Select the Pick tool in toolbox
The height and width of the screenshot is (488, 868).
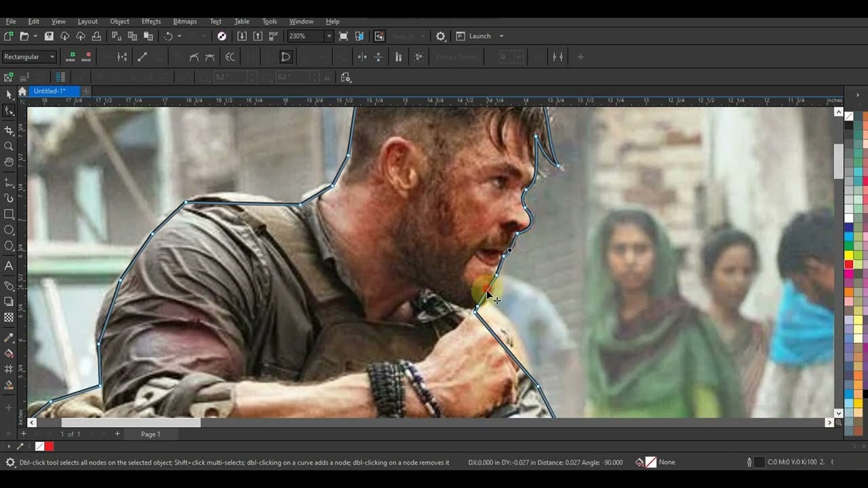[x=9, y=94]
